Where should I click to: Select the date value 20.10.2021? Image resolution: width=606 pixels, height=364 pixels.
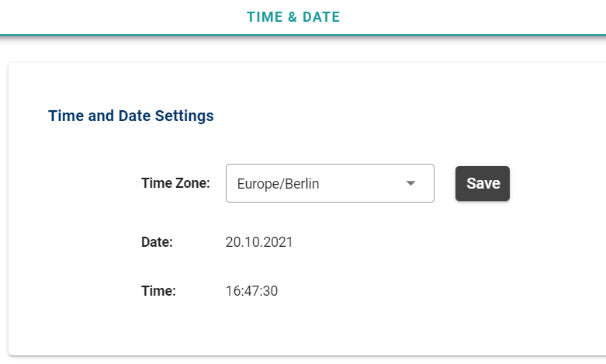pos(259,242)
